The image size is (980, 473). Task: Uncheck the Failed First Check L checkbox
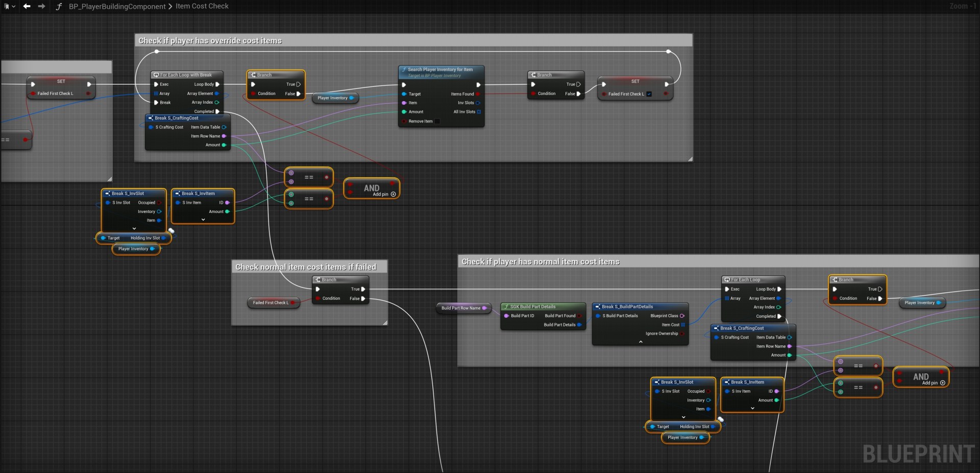point(649,94)
